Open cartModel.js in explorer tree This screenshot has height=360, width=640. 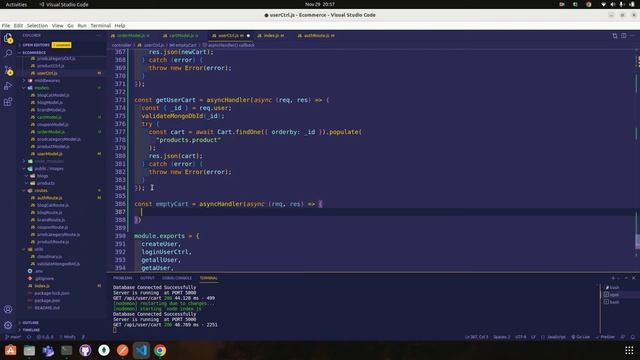[49, 117]
